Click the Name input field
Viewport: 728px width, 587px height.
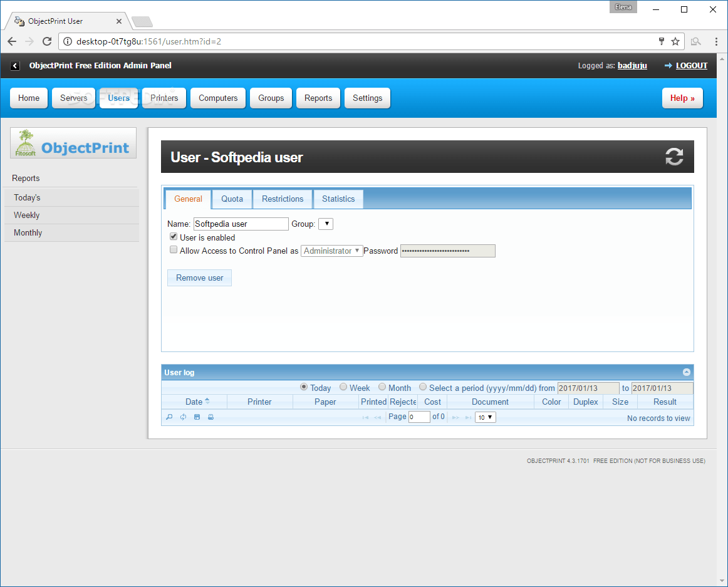(x=241, y=224)
